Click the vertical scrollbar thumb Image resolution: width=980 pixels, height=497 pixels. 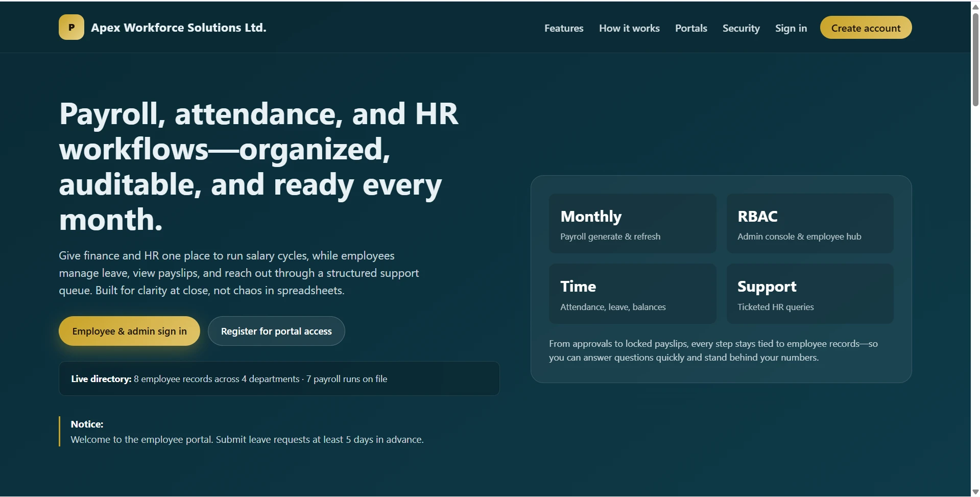tap(975, 59)
